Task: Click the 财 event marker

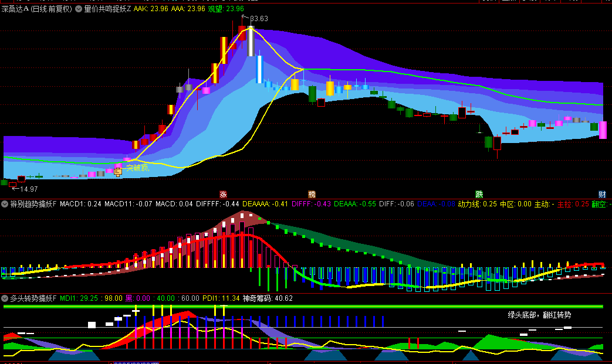Action: pyautogui.click(x=602, y=195)
